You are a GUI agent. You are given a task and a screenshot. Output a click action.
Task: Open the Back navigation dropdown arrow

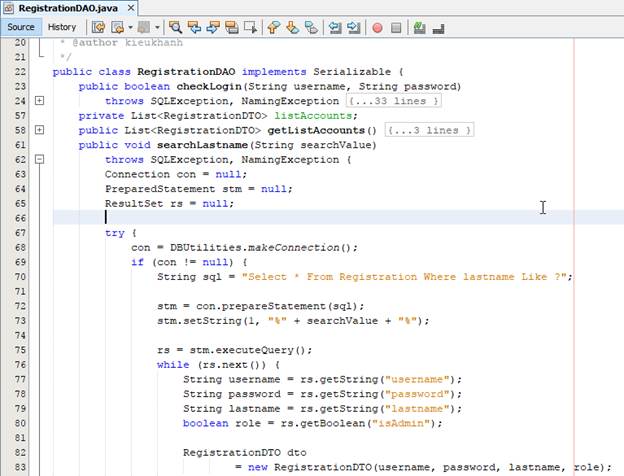click(x=131, y=27)
